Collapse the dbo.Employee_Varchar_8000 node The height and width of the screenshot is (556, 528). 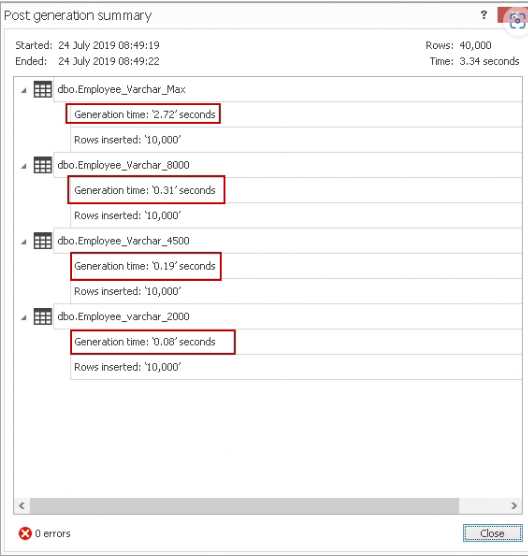pos(24,166)
